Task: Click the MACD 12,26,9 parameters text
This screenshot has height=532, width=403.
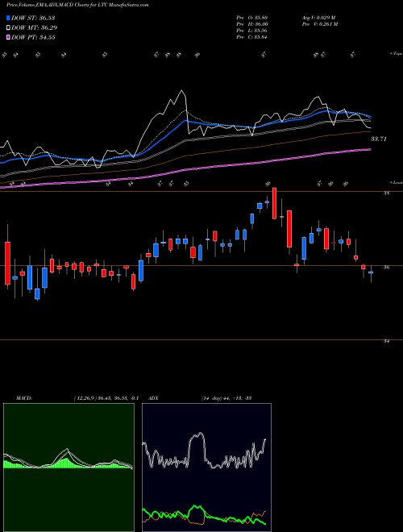Action: (x=106, y=398)
